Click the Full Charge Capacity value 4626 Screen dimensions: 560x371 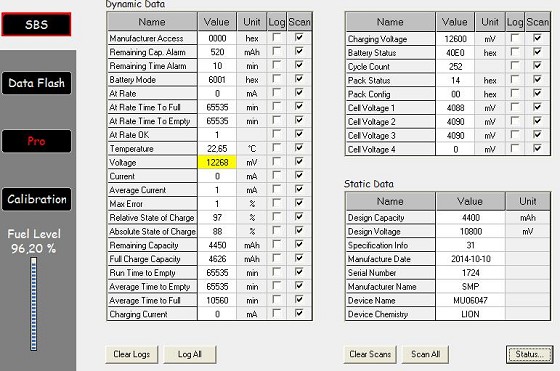point(217,259)
